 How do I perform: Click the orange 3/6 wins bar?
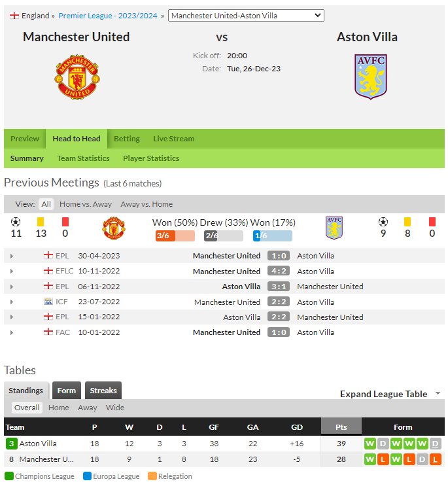175,236
